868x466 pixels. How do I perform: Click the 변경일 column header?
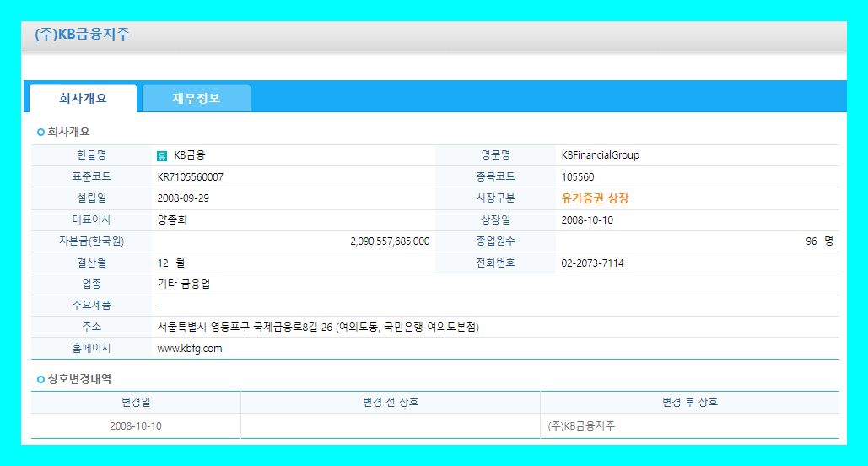click(x=136, y=403)
